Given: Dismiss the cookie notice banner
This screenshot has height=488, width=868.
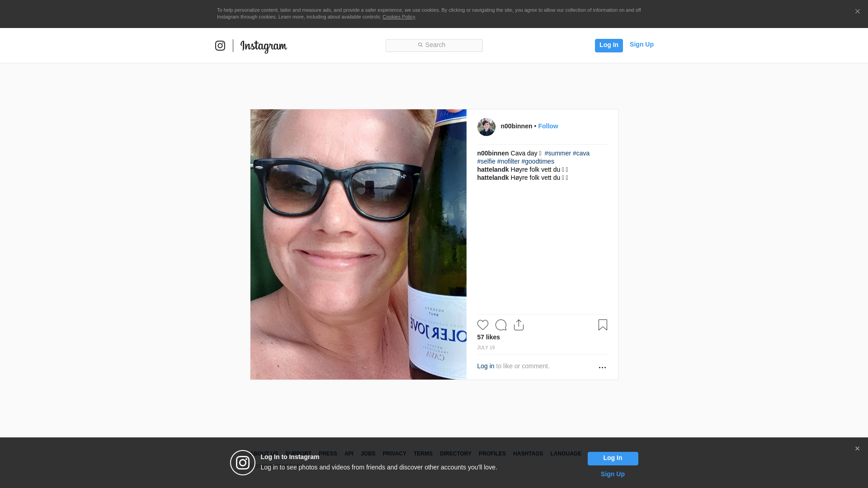Looking at the screenshot, I should [x=857, y=12].
